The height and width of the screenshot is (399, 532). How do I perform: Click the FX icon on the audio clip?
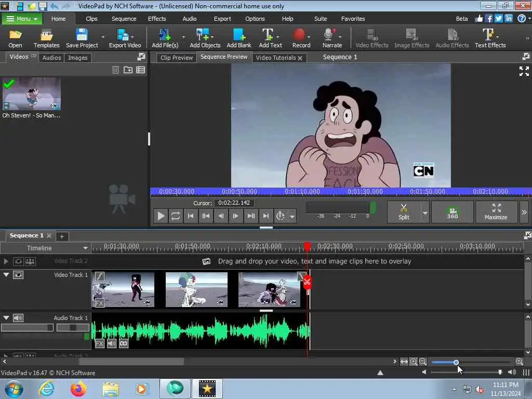(99, 343)
